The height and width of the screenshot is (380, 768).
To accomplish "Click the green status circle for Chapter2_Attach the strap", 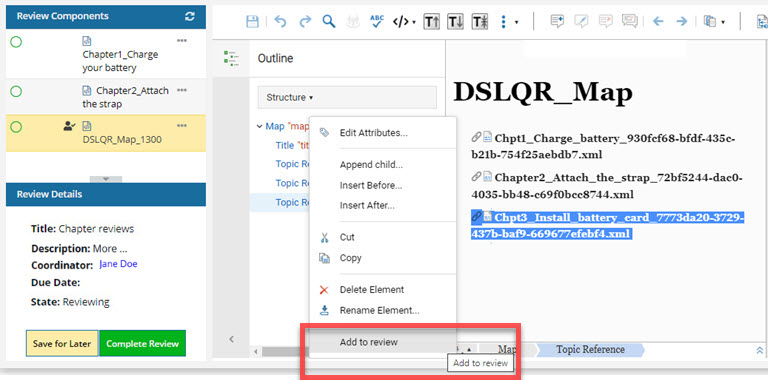I will pyautogui.click(x=16, y=91).
